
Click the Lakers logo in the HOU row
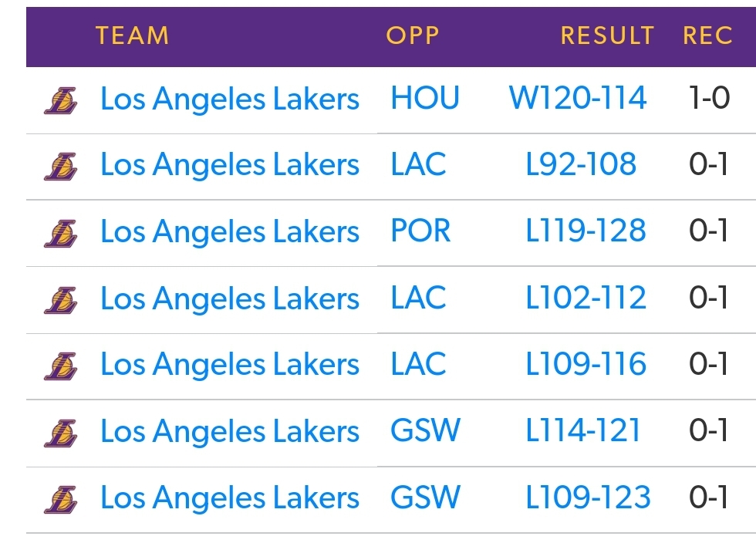click(61, 101)
